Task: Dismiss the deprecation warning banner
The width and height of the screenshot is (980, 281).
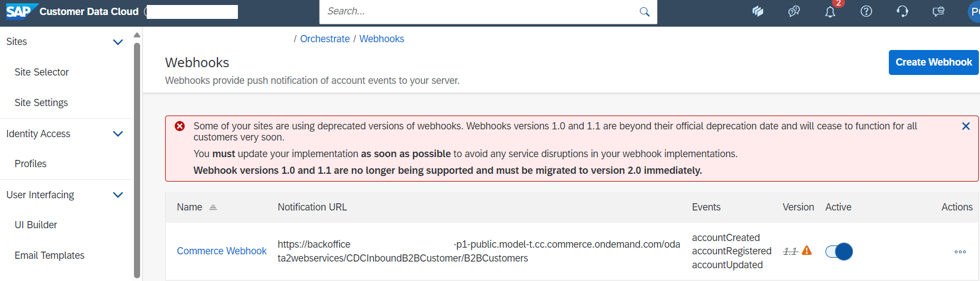Action: 966,126
